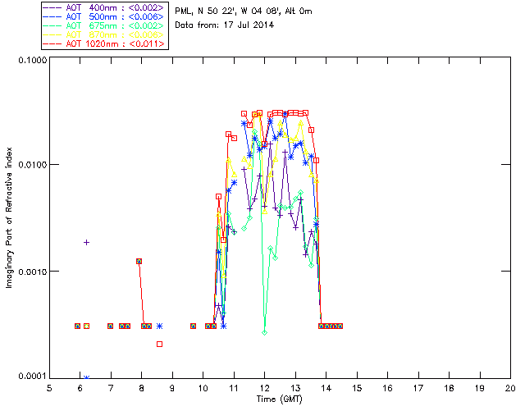Click the green diamond minimum at time 12

coord(264,332)
